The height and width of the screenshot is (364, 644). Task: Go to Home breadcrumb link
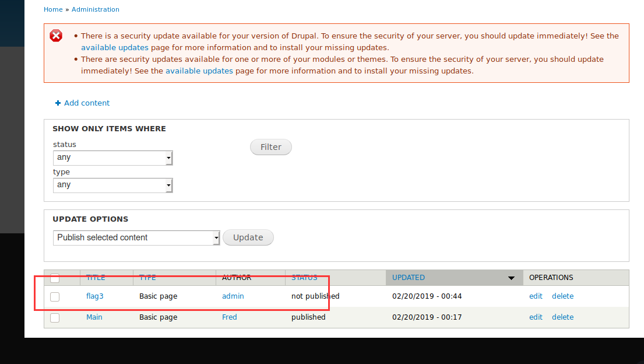[53, 9]
